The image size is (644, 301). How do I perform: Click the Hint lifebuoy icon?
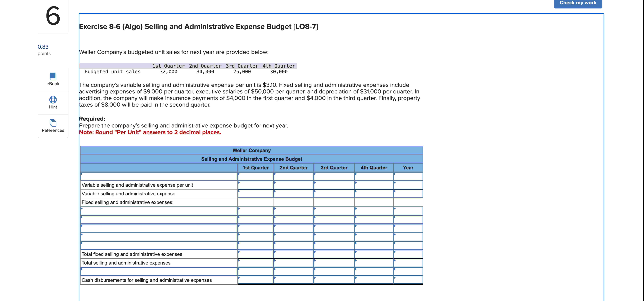pyautogui.click(x=53, y=100)
